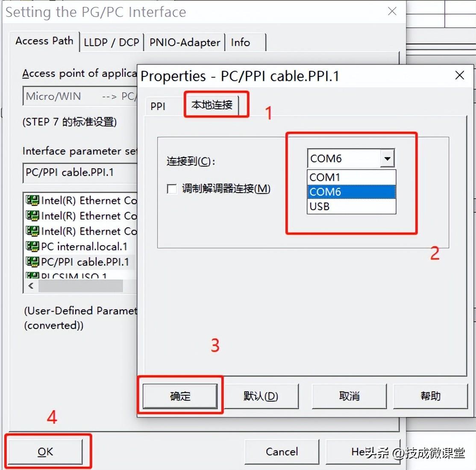
Task: Open the PNIO-Adapter tab
Action: click(185, 42)
